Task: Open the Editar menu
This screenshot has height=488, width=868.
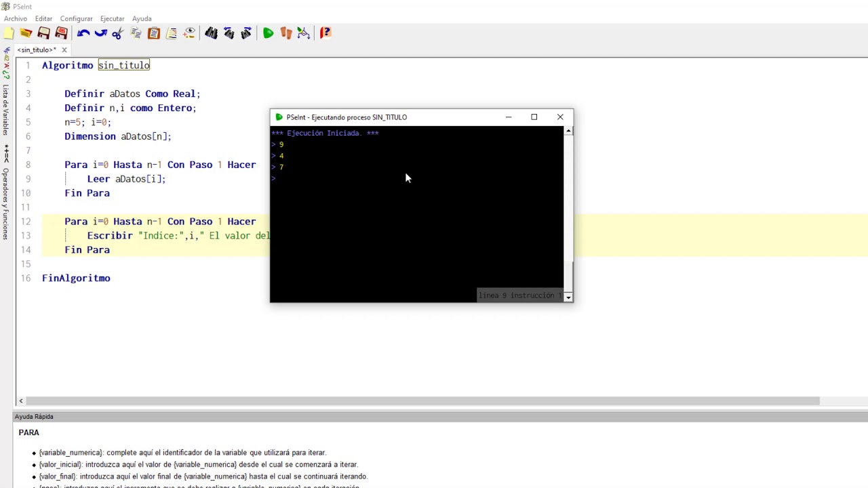Action: point(43,18)
